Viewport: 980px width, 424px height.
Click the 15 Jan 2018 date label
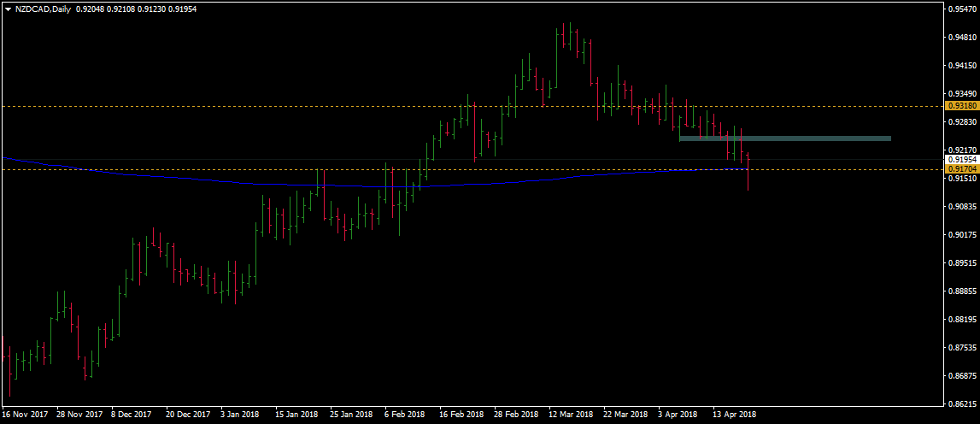[296, 415]
